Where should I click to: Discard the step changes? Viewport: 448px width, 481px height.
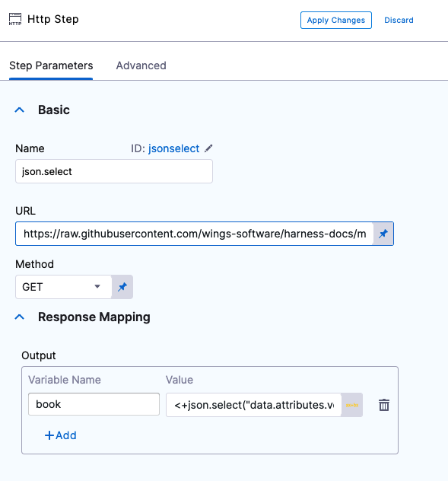tap(399, 21)
